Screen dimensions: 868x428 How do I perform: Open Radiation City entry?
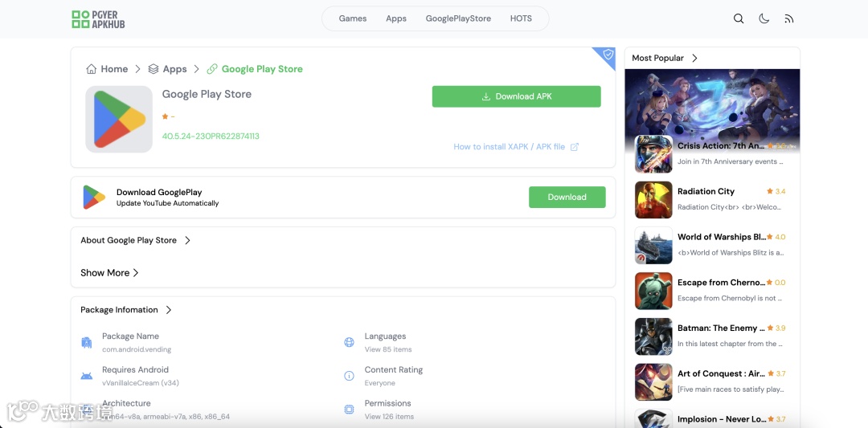pos(706,191)
